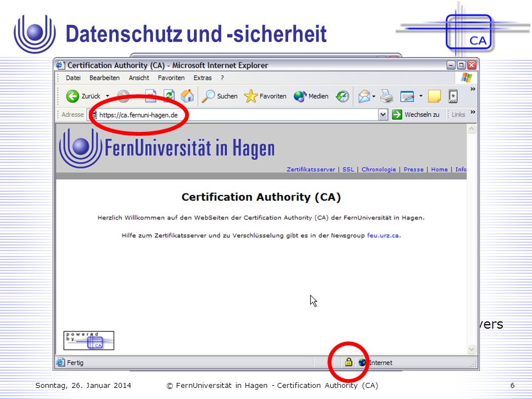Click the powered by CA logo
This screenshot has width=532, height=399.
pos(89,340)
